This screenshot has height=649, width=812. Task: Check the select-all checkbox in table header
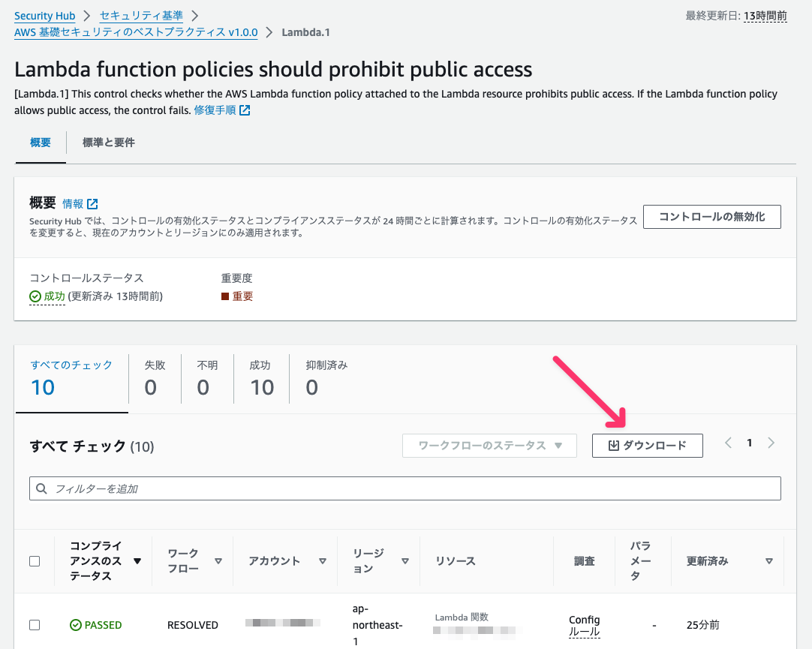(34, 560)
